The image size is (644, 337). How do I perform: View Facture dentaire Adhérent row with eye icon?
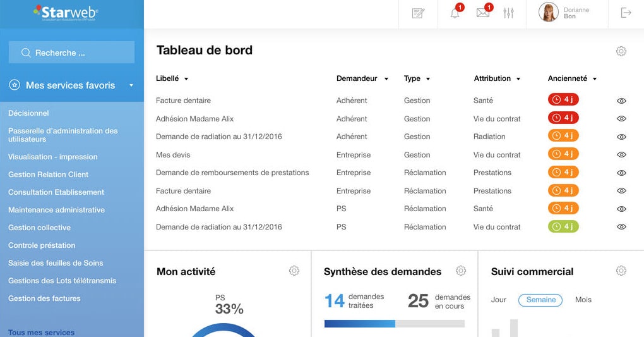[621, 101]
